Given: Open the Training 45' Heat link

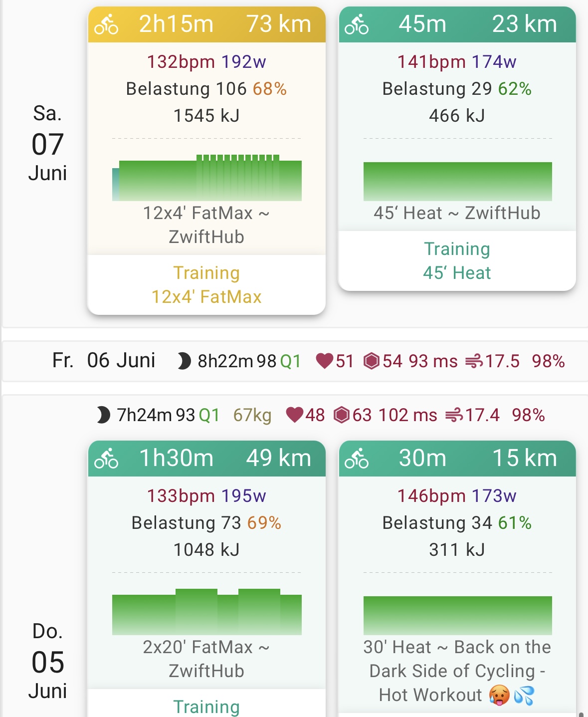Looking at the screenshot, I should [457, 261].
